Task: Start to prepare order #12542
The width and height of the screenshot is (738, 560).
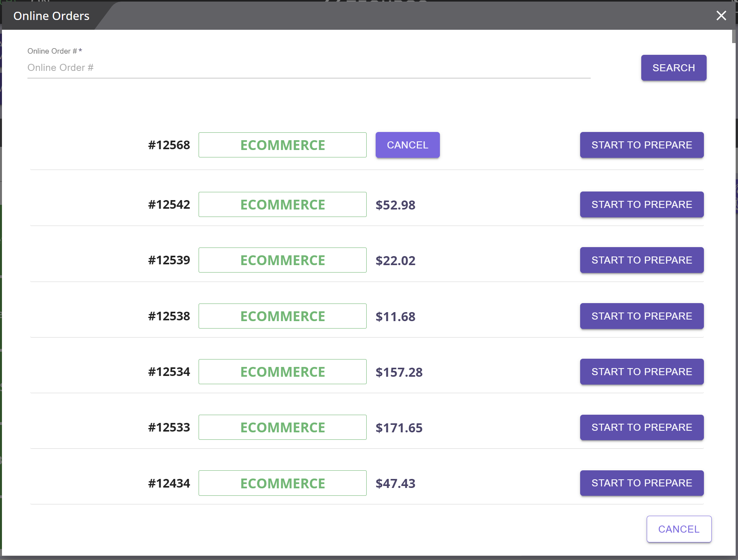Action: [x=642, y=204]
